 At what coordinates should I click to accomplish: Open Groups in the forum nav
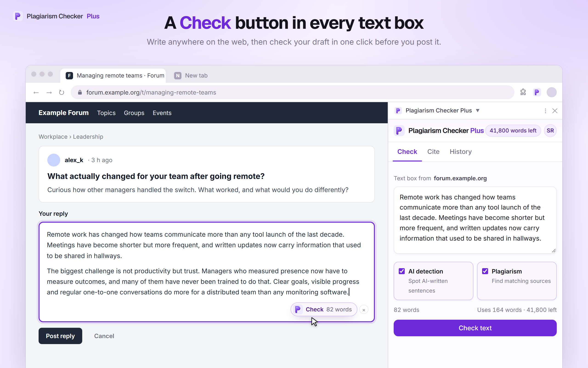(134, 113)
